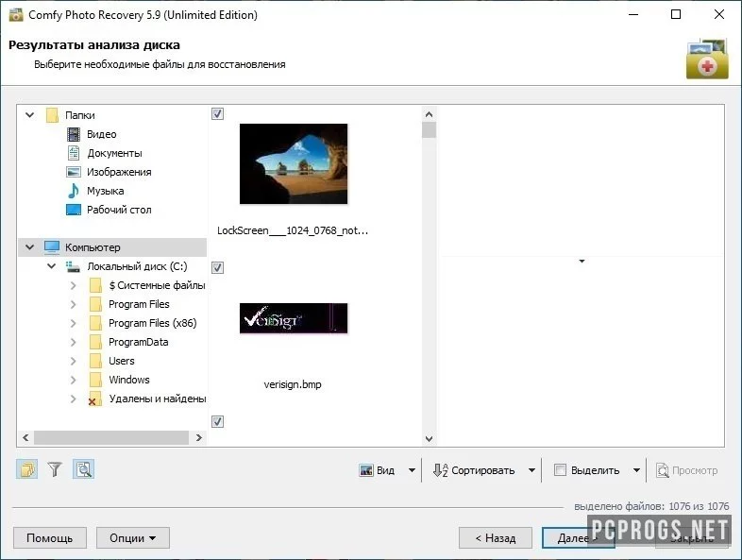742x560 pixels.
Task: Open the Выделить dropdown arrow
Action: 636,470
